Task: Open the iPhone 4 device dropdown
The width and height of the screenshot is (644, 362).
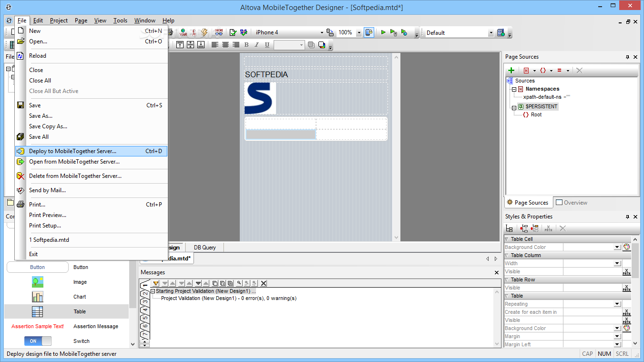Action: click(322, 32)
